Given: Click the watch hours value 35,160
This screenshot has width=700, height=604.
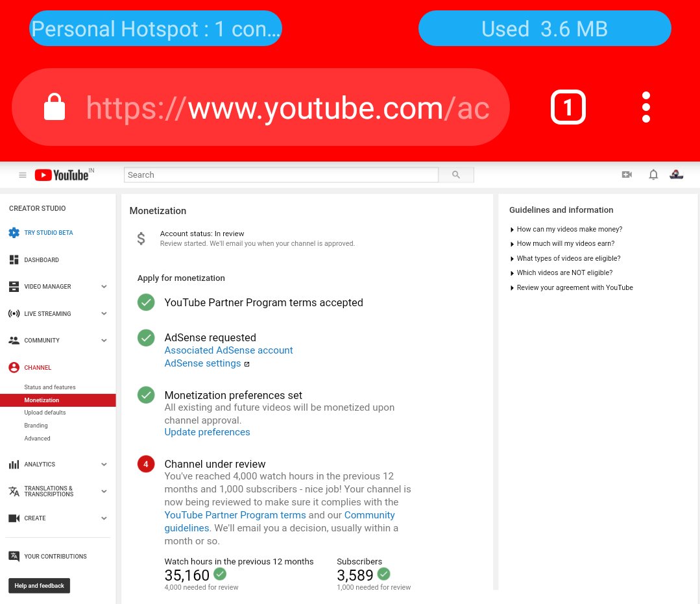Looking at the screenshot, I should click(187, 575).
